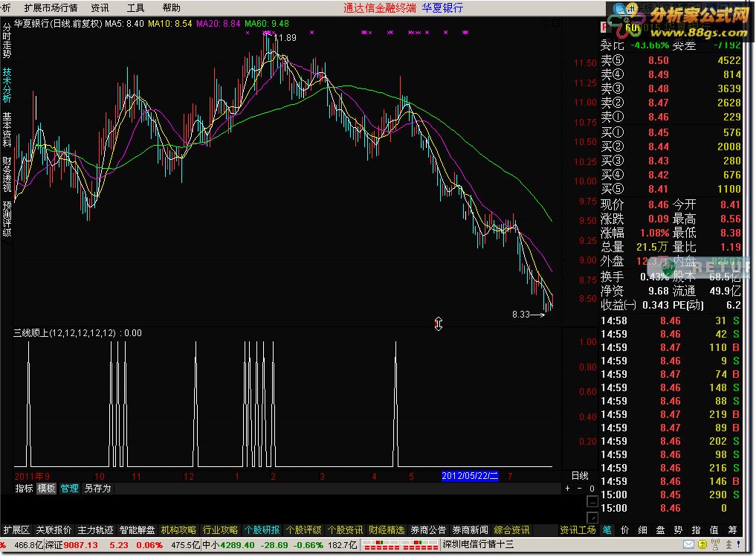Open the 行业攻略 bottom tab

(x=220, y=530)
